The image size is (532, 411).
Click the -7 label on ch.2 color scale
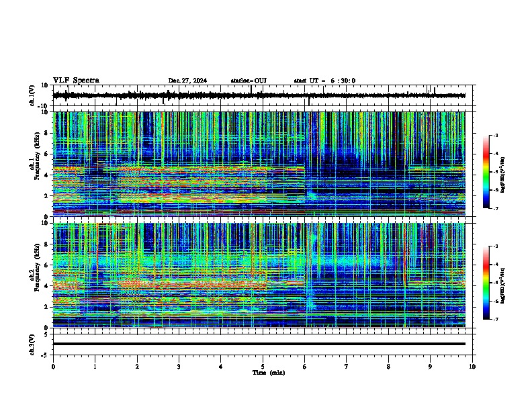(x=495, y=319)
